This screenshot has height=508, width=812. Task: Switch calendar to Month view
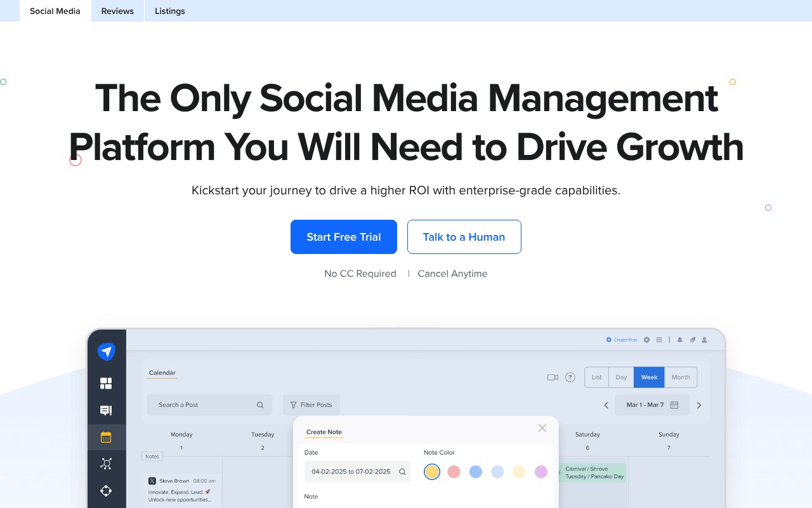pyautogui.click(x=681, y=377)
